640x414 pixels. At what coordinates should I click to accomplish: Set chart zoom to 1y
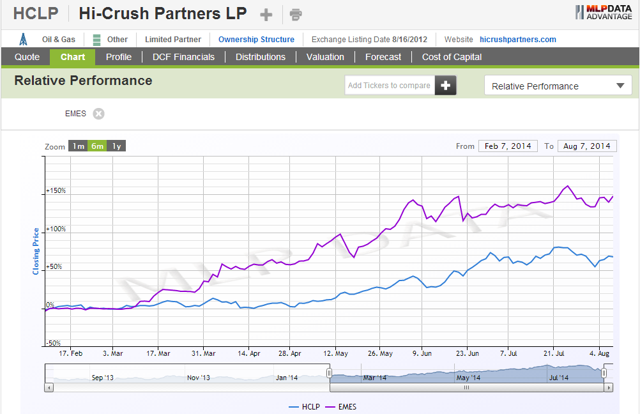(116, 146)
